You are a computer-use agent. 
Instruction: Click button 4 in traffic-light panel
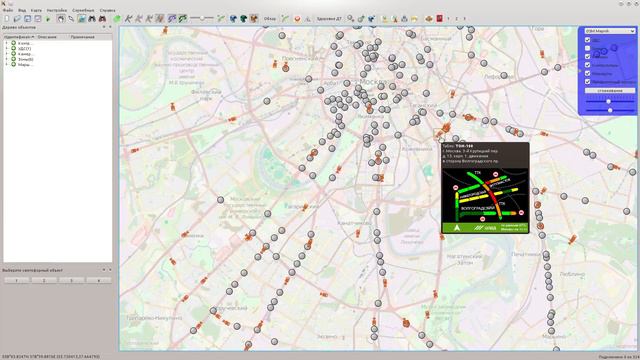tap(99, 280)
